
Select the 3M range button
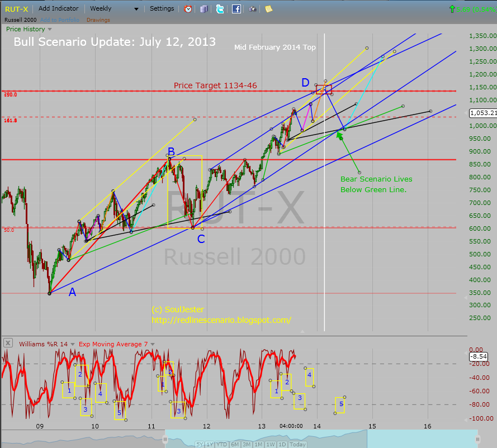(247, 445)
